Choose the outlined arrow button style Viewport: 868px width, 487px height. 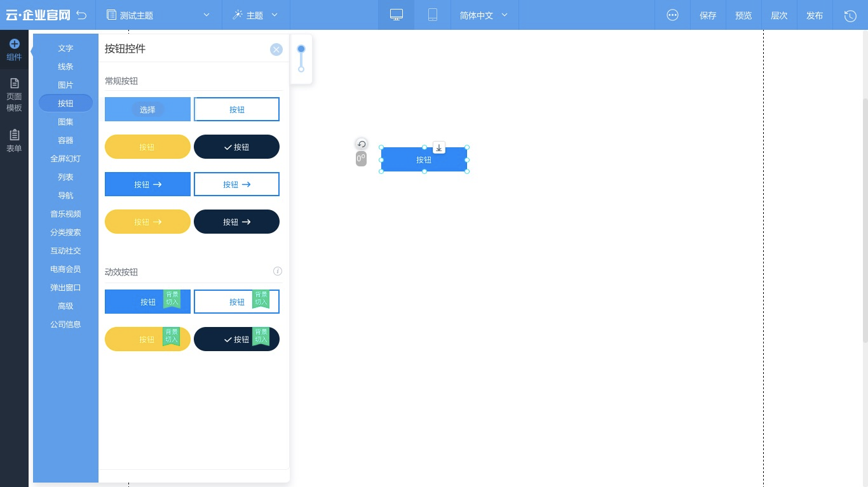[236, 184]
